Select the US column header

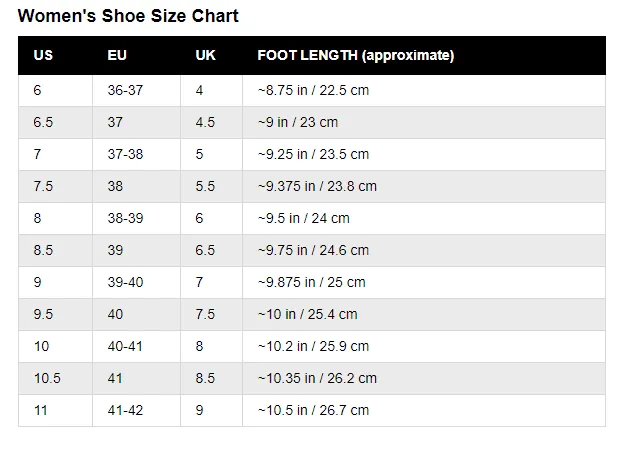pos(55,55)
